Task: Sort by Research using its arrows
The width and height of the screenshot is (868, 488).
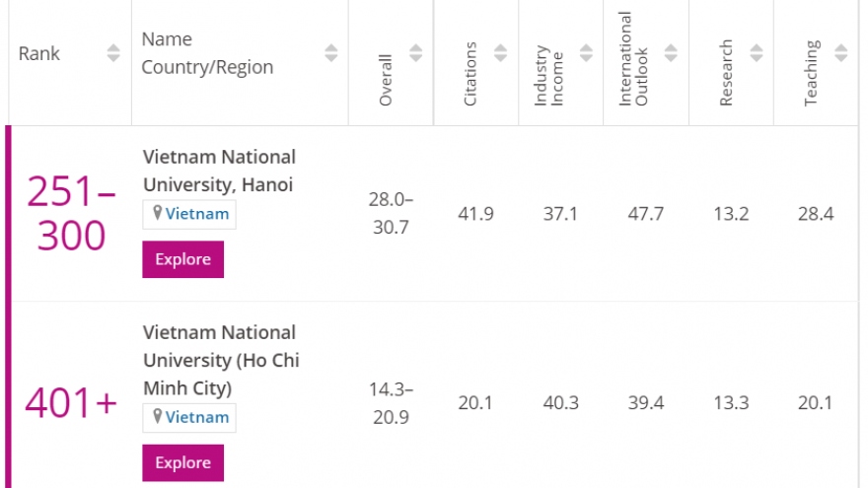Action: click(x=756, y=53)
